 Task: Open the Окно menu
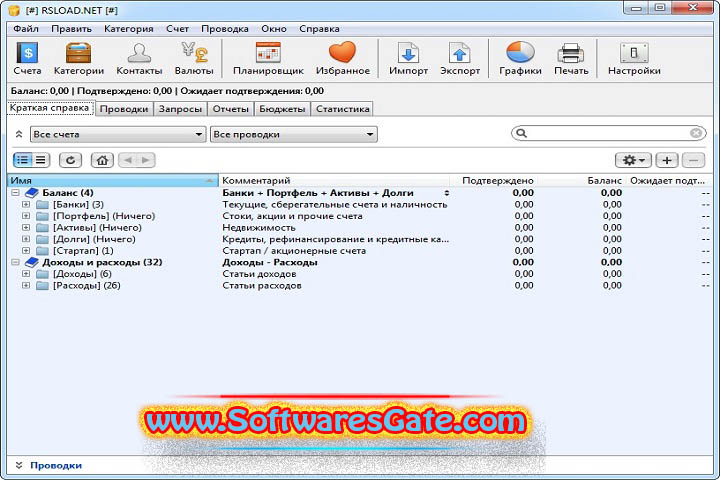point(274,28)
